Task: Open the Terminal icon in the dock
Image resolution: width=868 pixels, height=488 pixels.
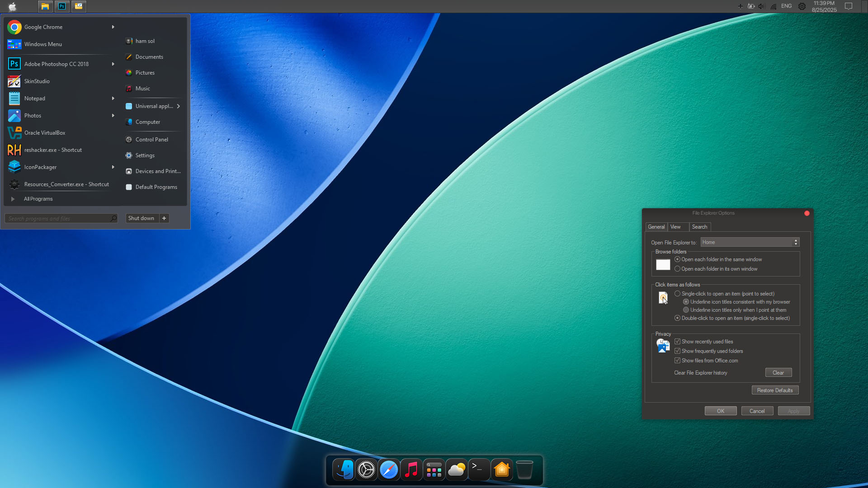Action: 479,470
